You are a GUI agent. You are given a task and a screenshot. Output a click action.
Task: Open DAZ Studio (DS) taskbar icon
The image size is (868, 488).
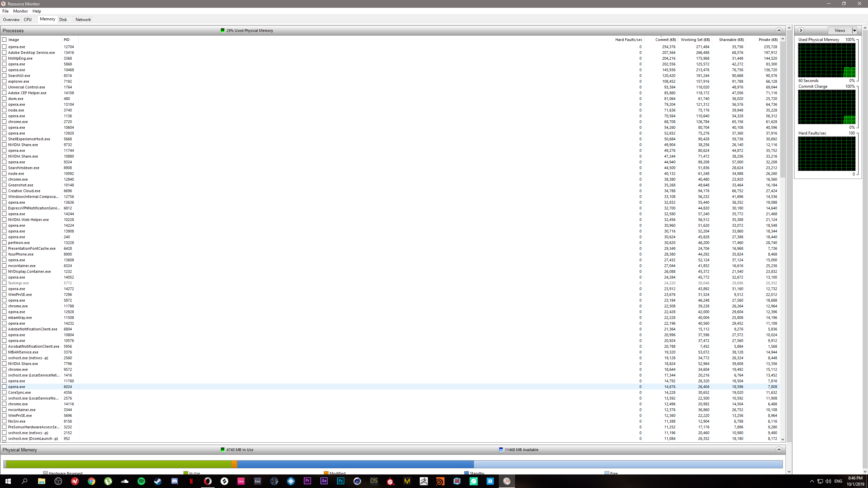point(374,481)
